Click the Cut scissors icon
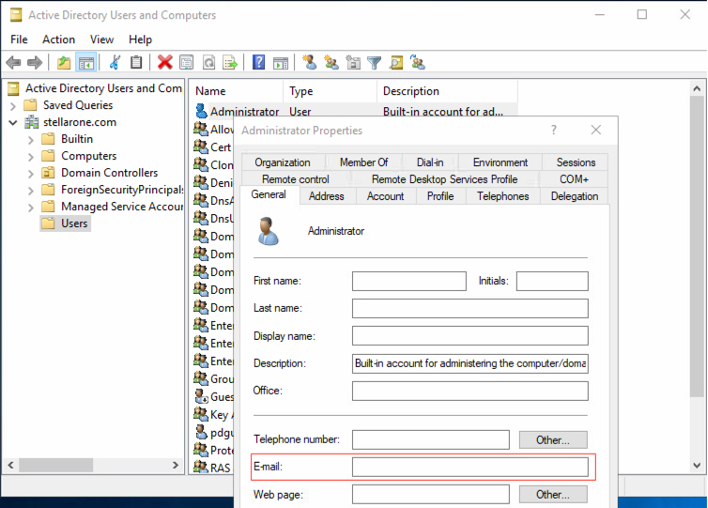 114,63
